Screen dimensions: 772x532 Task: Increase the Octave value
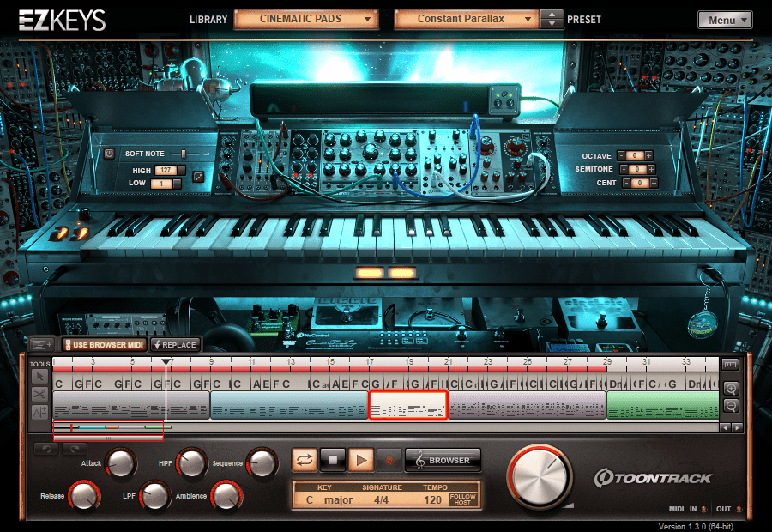click(649, 155)
